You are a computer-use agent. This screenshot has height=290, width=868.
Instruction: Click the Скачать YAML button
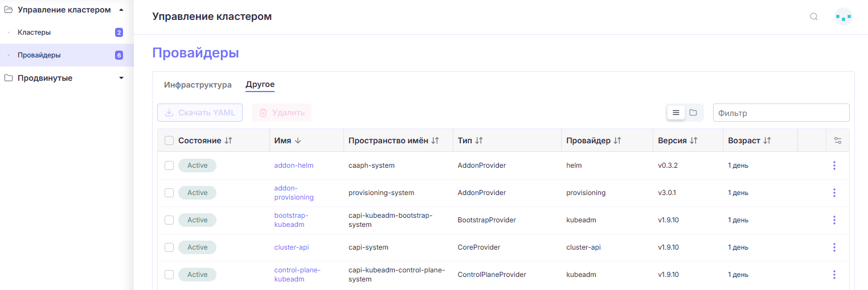[x=200, y=113]
